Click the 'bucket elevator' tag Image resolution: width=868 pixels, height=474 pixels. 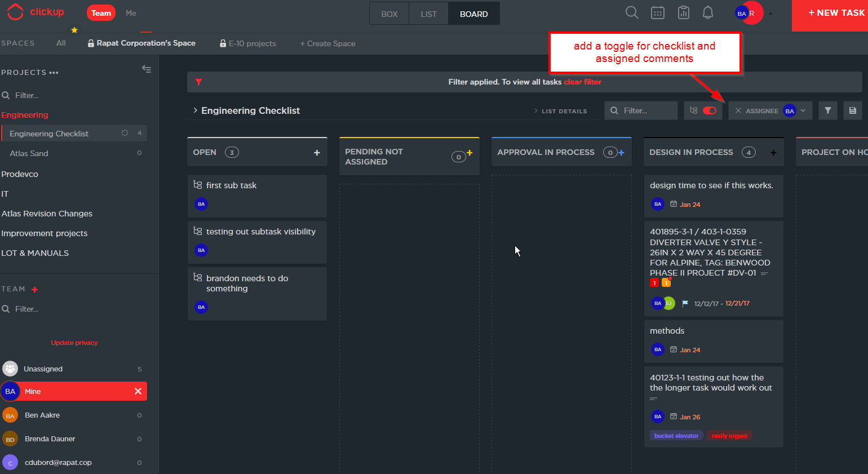[x=676, y=436]
